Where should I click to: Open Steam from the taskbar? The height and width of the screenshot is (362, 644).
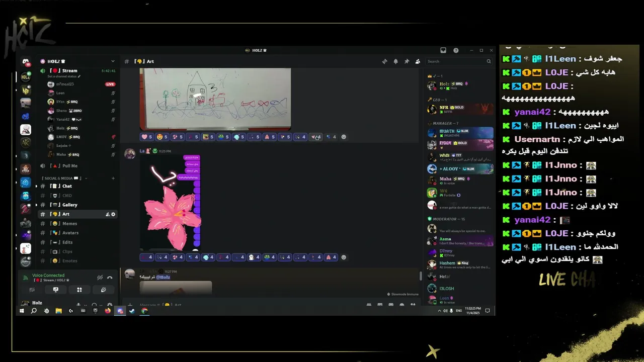132,311
